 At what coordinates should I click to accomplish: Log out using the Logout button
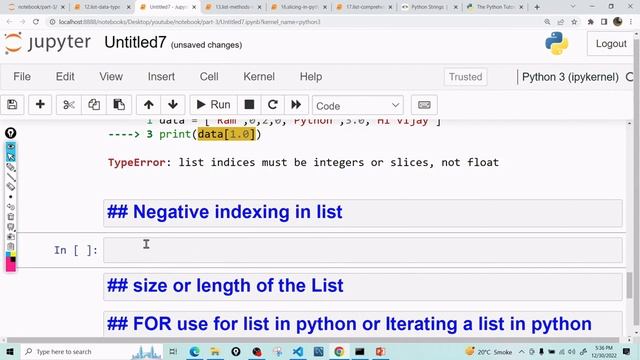(x=611, y=44)
